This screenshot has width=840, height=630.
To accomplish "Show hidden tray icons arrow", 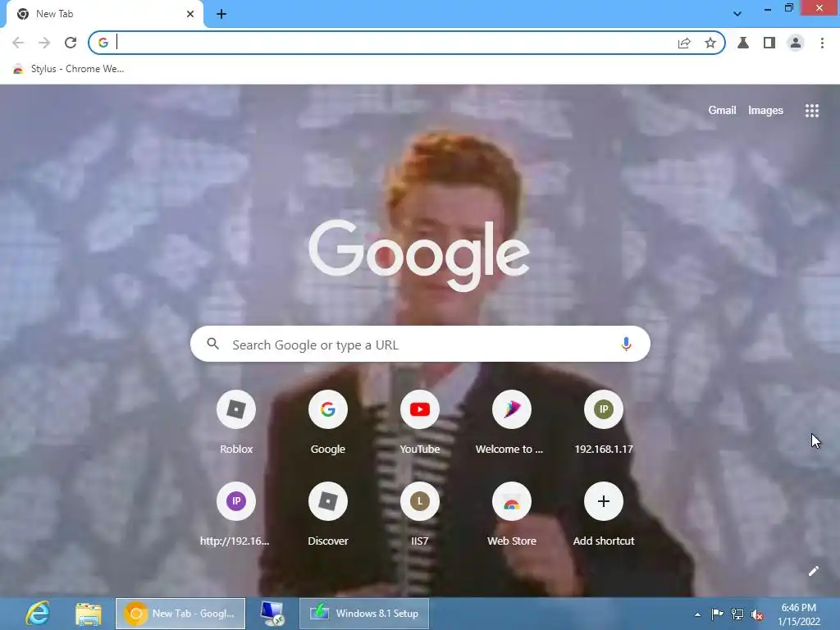I will point(697,614).
